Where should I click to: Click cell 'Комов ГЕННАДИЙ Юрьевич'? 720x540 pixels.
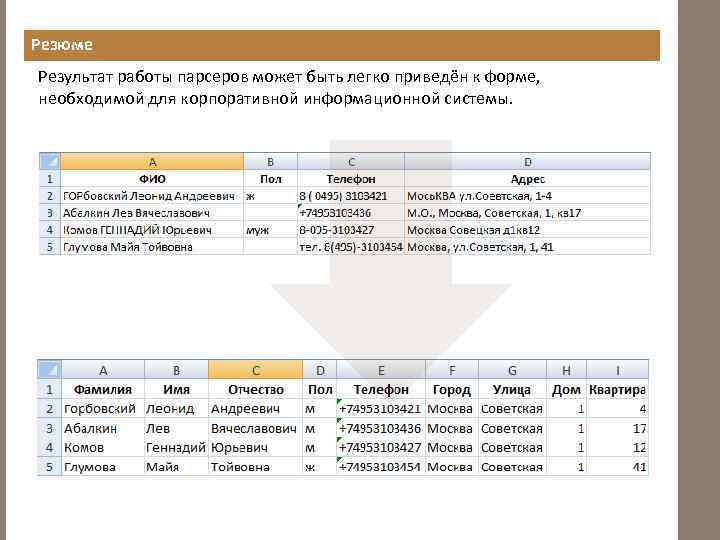pyautogui.click(x=152, y=230)
